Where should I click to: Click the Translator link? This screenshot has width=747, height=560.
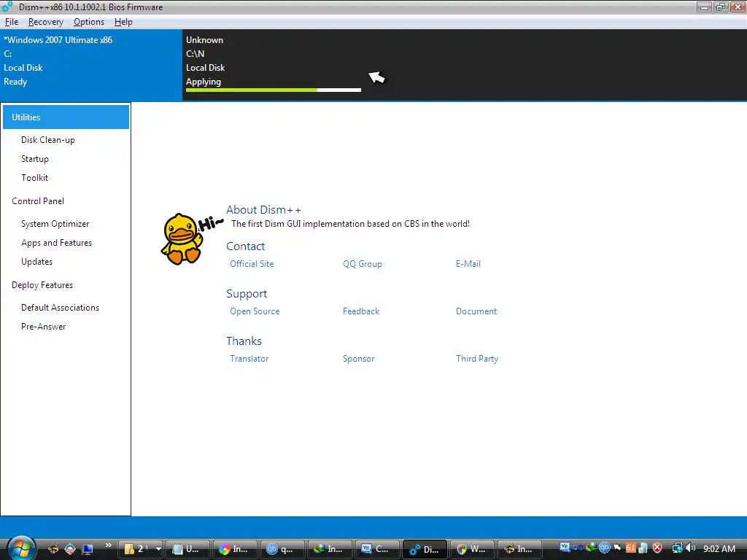(249, 359)
